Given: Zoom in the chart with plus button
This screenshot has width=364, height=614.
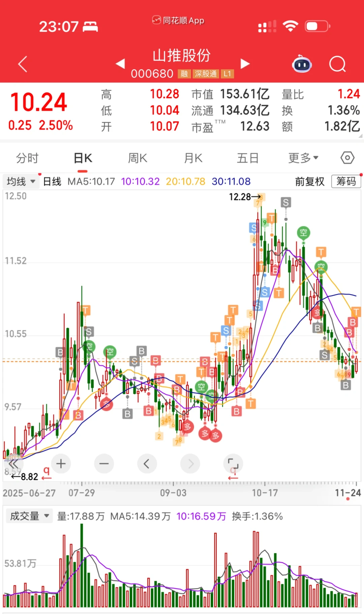Looking at the screenshot, I should pos(61,464).
